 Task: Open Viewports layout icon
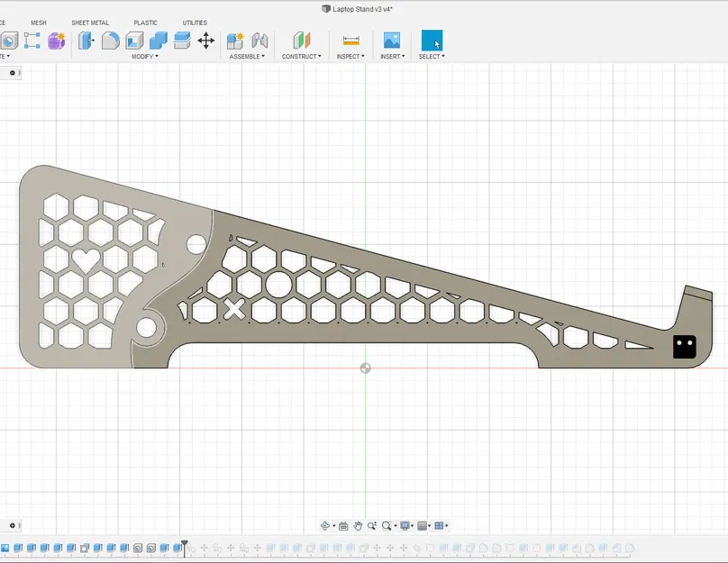[439, 526]
